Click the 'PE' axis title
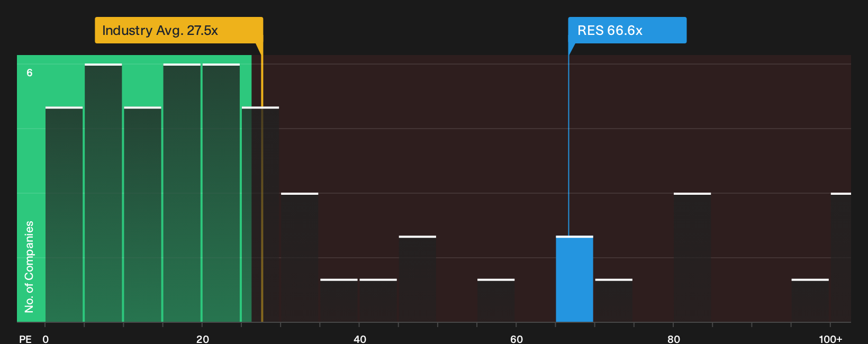Screen dimensions: 868x344 point(25,339)
